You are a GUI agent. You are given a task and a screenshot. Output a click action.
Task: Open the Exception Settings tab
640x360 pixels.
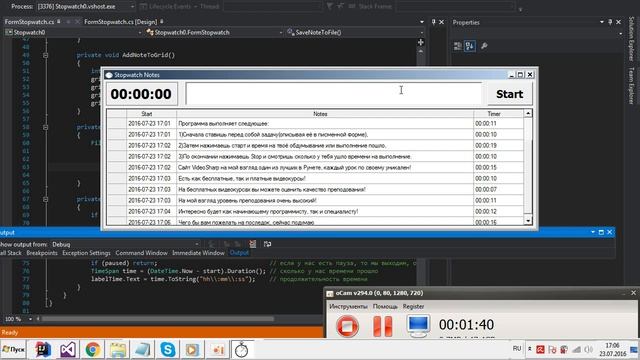[86, 253]
